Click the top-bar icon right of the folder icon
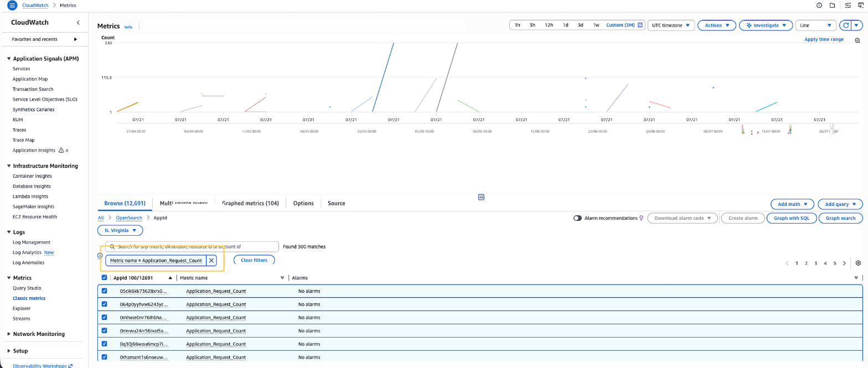 click(x=848, y=5)
